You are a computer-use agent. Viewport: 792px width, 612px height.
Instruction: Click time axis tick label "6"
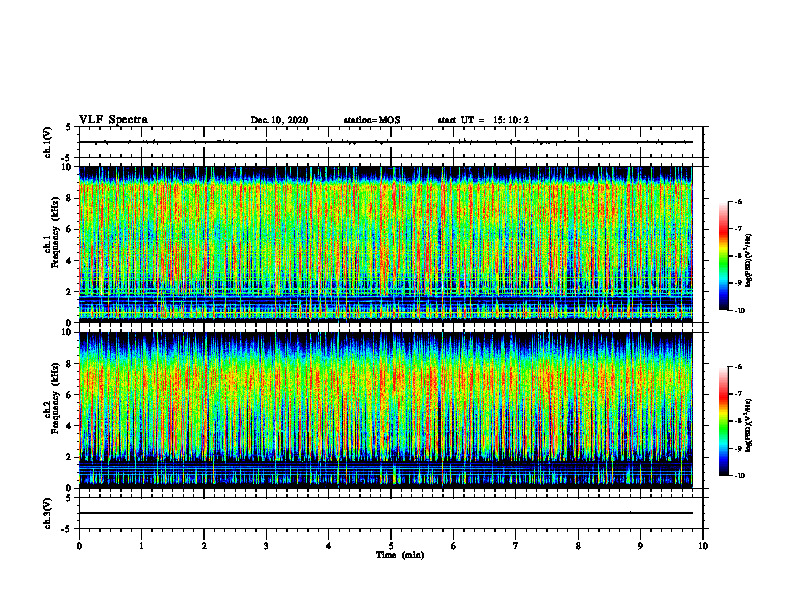tap(454, 546)
